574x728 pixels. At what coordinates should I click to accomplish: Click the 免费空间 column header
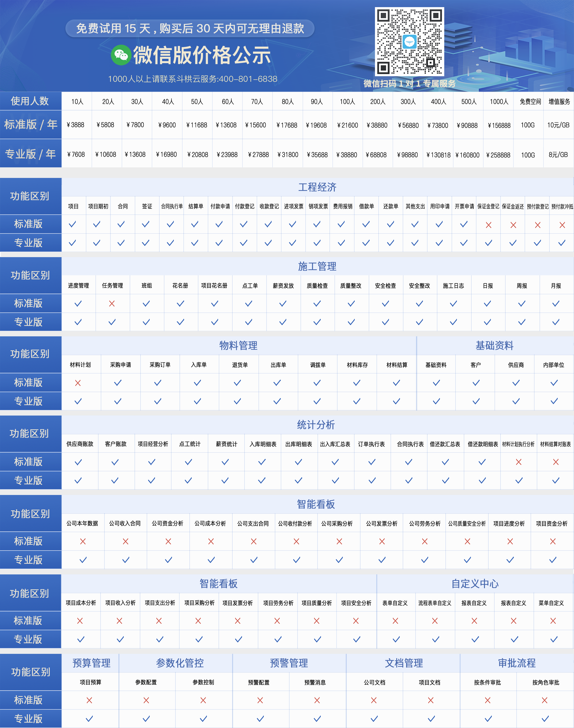(530, 101)
